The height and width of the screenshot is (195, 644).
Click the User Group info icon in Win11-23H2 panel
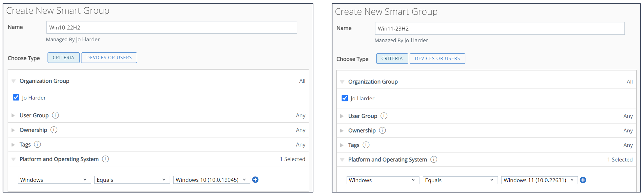point(384,116)
